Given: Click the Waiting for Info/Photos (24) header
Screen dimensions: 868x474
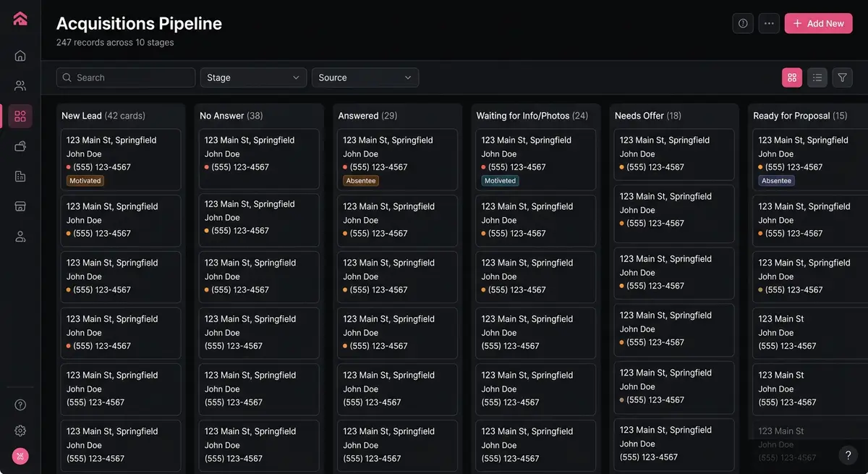Looking at the screenshot, I should [x=532, y=116].
